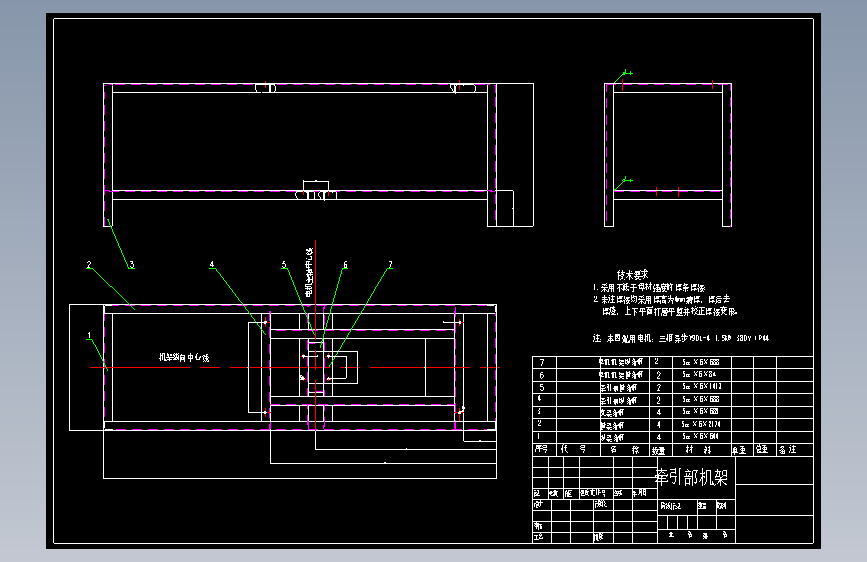Click part callout number 6 in plan view
The image size is (867, 562).
click(x=345, y=265)
